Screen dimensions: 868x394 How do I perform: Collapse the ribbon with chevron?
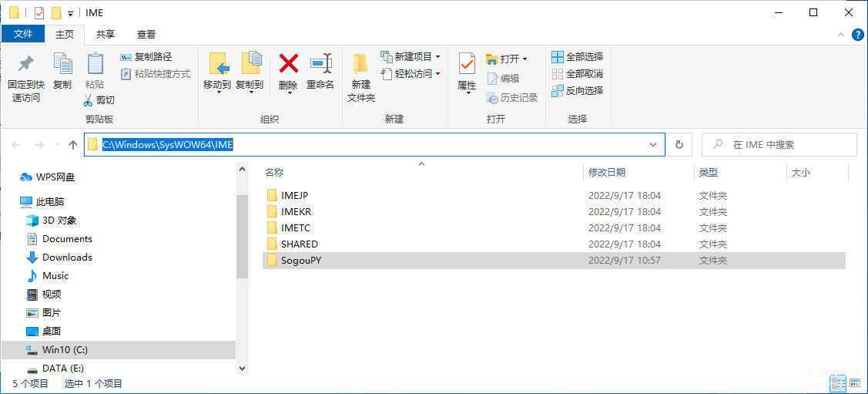pos(841,35)
